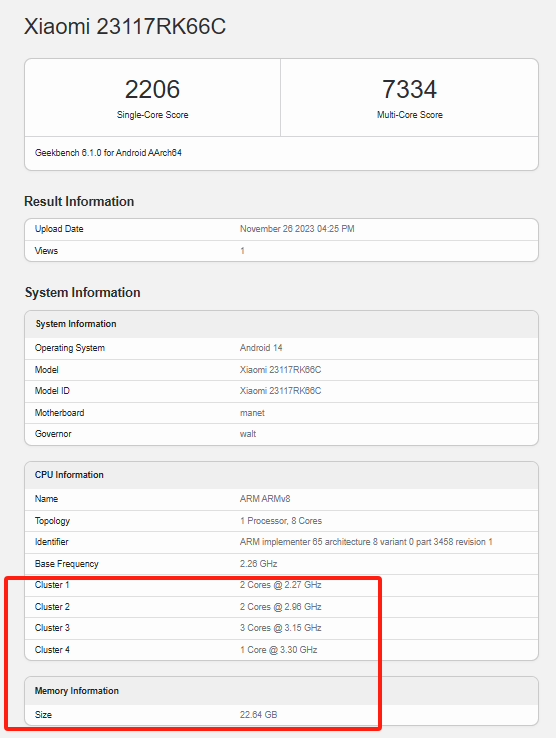Click the Xiaomi 23117RK66C page title
This screenshot has width=556, height=738.
tap(125, 26)
